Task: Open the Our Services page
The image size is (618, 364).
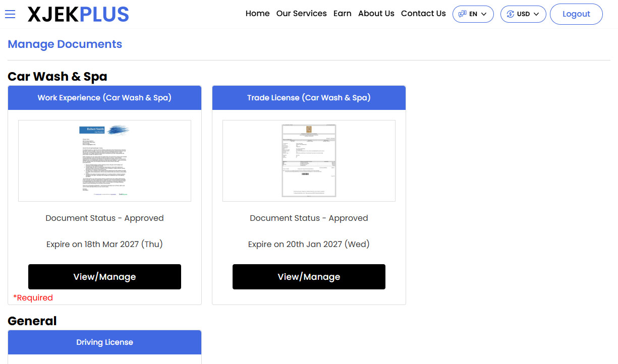Action: (x=301, y=14)
